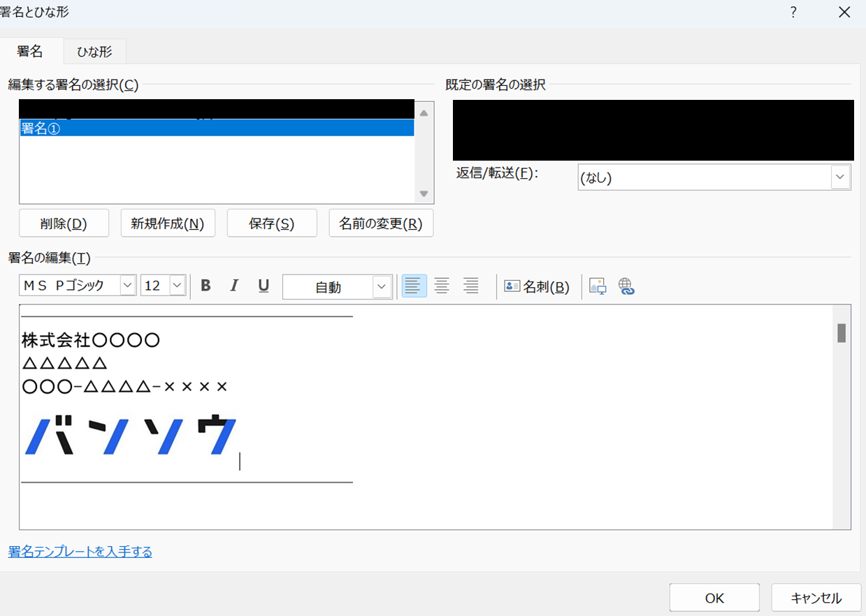Click the △△△△△ line in the editor
Image resolution: width=866 pixels, height=616 pixels.
point(64,364)
